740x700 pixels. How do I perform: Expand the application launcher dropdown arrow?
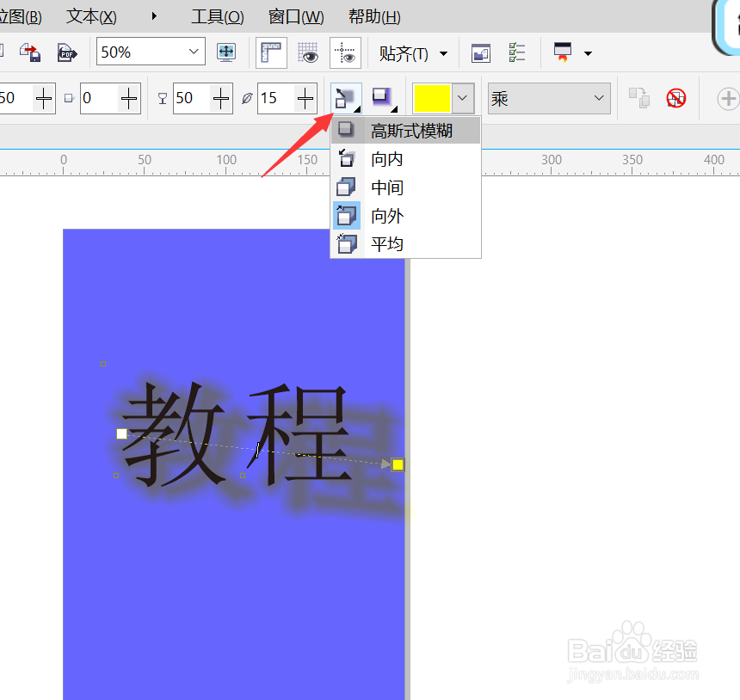(x=588, y=53)
